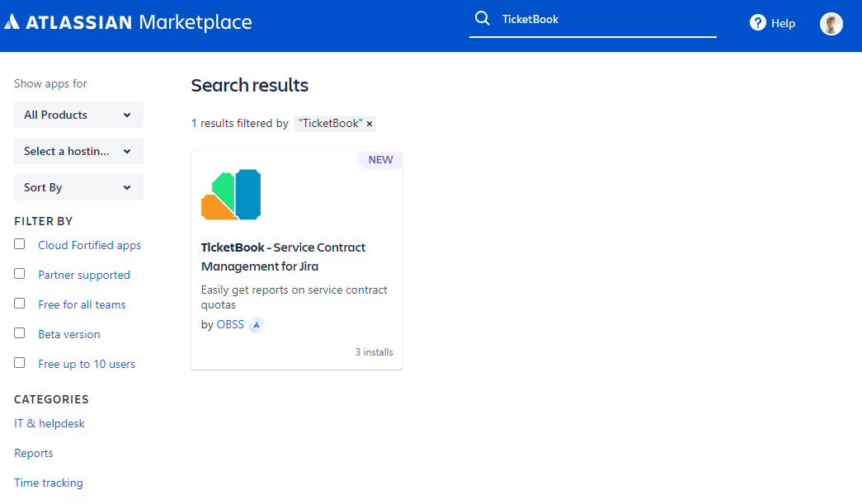862x504 pixels.
Task: Click the NEW badge on the app card
Action: (x=380, y=160)
